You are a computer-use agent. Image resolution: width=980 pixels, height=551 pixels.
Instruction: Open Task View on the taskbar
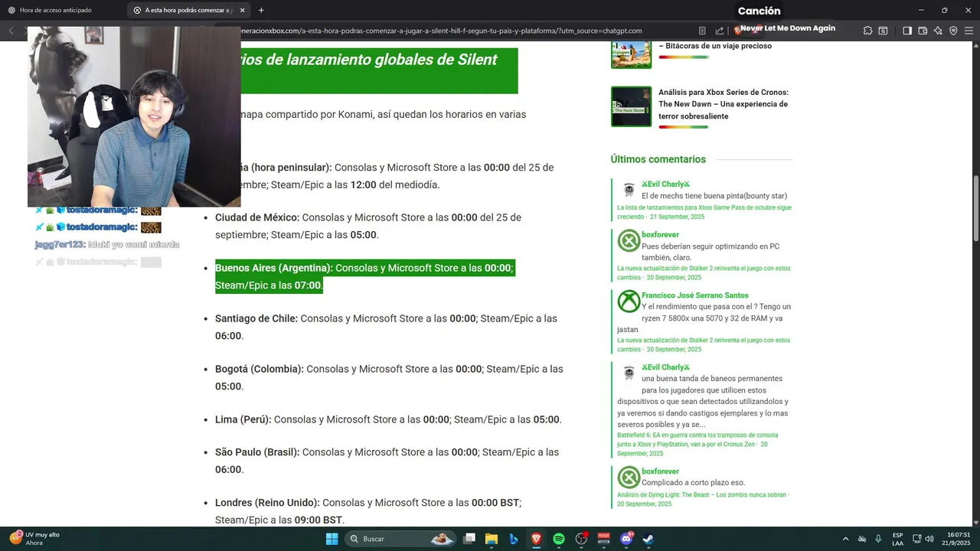coord(469,539)
